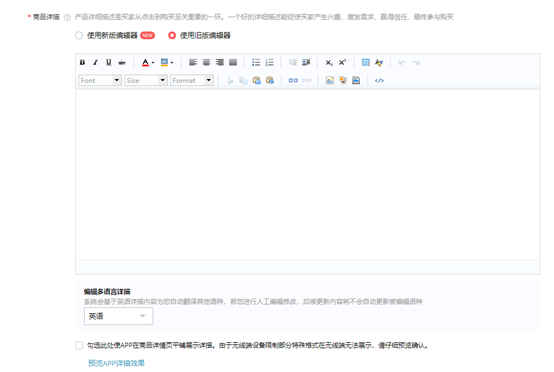554x372 pixels.
Task: Click the cut scissors icon
Action: [230, 81]
